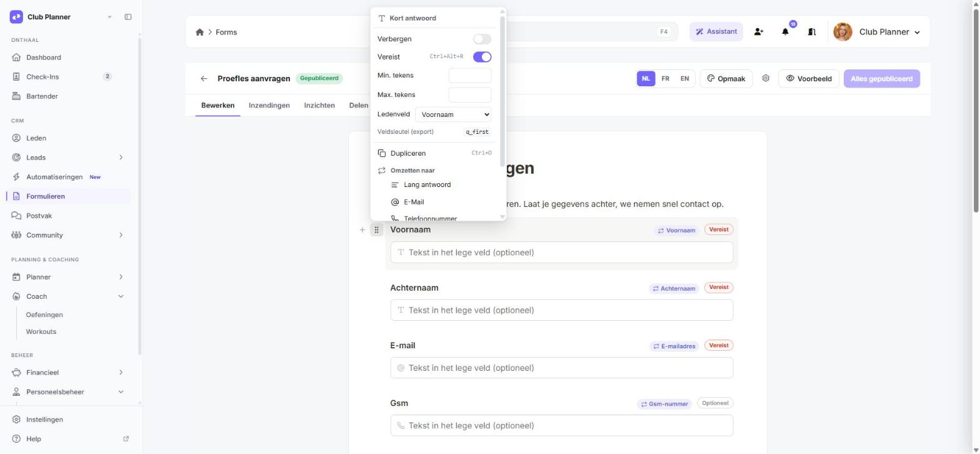The height and width of the screenshot is (454, 980).
Task: Switch form language to FR
Action: coord(665,79)
